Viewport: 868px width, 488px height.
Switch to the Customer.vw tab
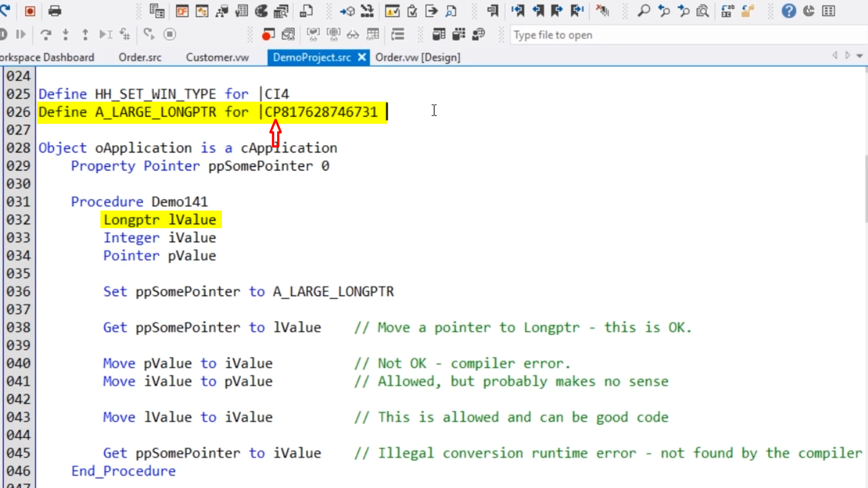pos(217,57)
